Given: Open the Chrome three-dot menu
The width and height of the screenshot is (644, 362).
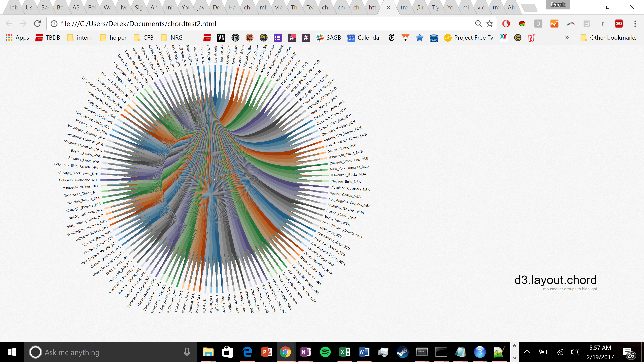Looking at the screenshot, I should [635, 24].
